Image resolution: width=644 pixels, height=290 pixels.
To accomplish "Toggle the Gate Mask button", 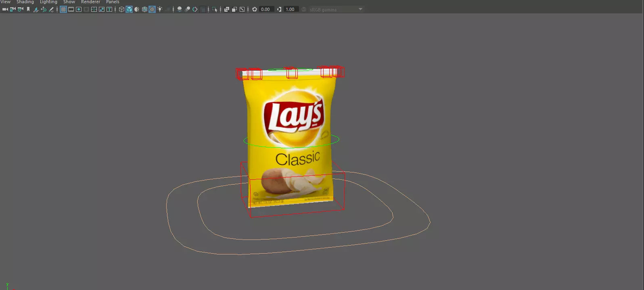I will click(86, 9).
